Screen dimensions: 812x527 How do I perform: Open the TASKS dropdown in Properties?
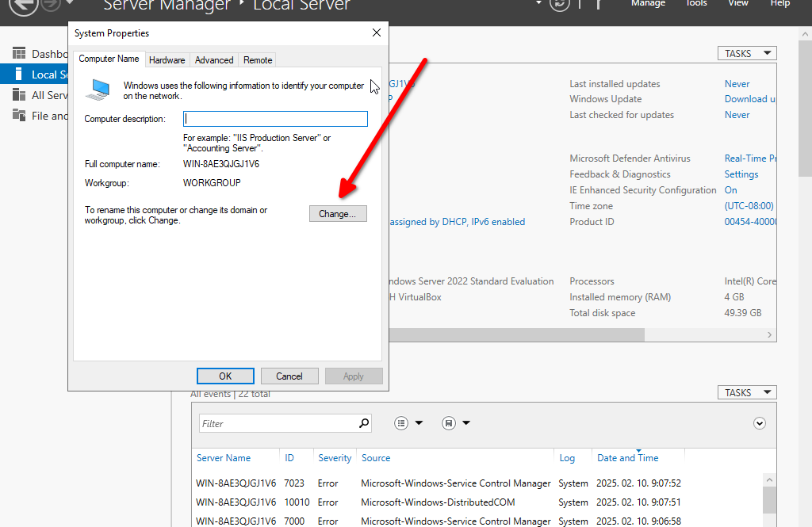747,53
